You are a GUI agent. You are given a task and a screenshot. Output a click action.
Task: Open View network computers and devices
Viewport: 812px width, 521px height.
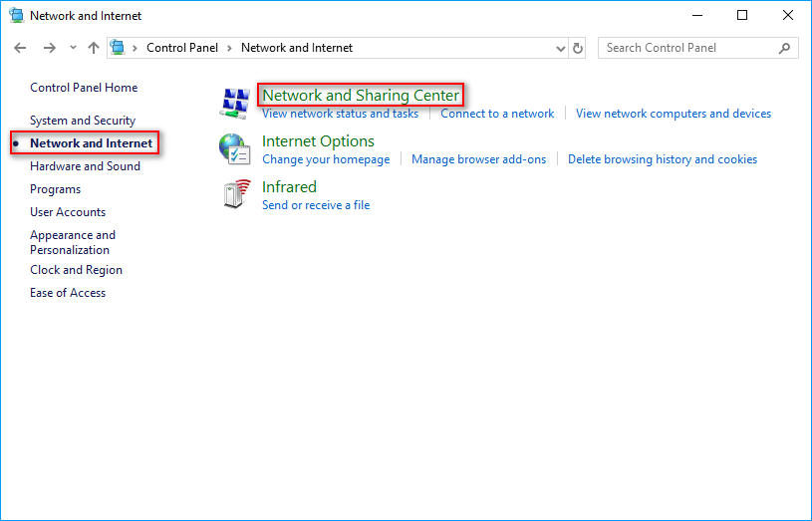pos(674,114)
